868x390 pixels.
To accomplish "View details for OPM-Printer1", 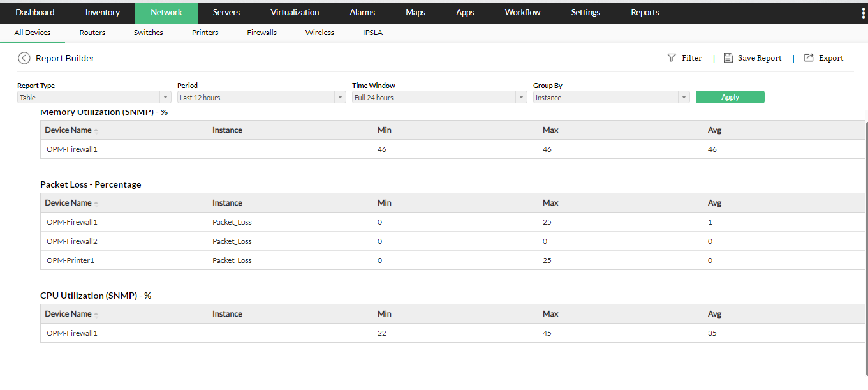I will click(x=70, y=260).
